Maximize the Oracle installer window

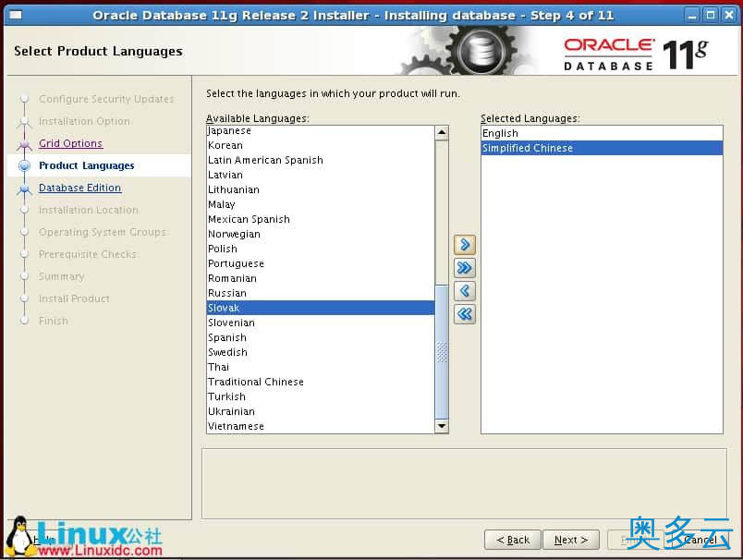click(x=711, y=16)
